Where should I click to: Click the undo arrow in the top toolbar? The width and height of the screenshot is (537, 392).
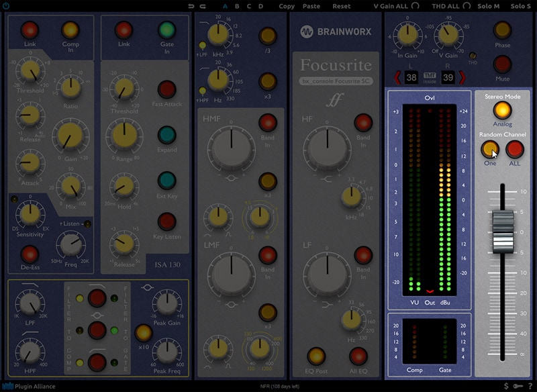tap(192, 6)
